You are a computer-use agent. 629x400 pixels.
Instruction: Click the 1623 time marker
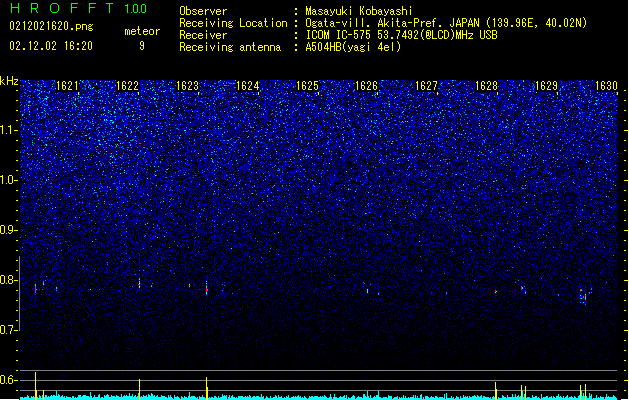pos(187,86)
